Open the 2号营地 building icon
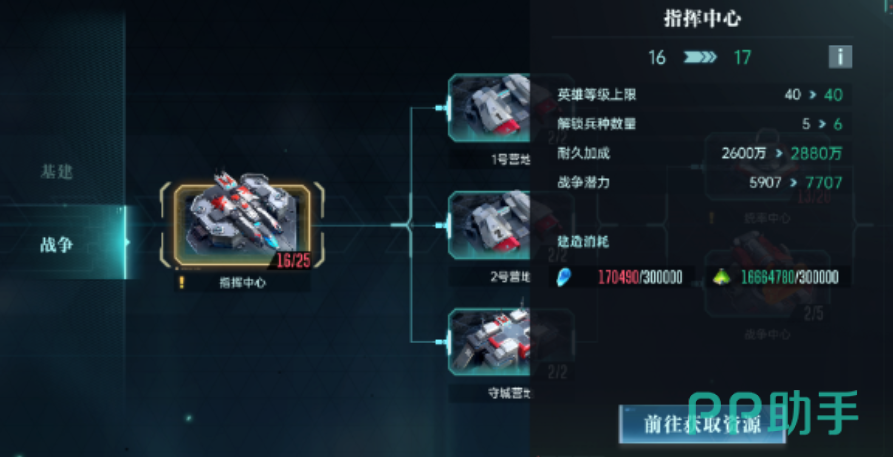Screen dimensions: 893x457 pos(490,225)
